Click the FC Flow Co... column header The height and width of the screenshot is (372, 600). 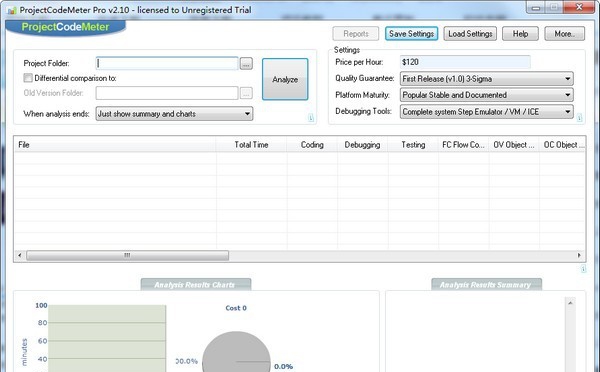(x=463, y=145)
